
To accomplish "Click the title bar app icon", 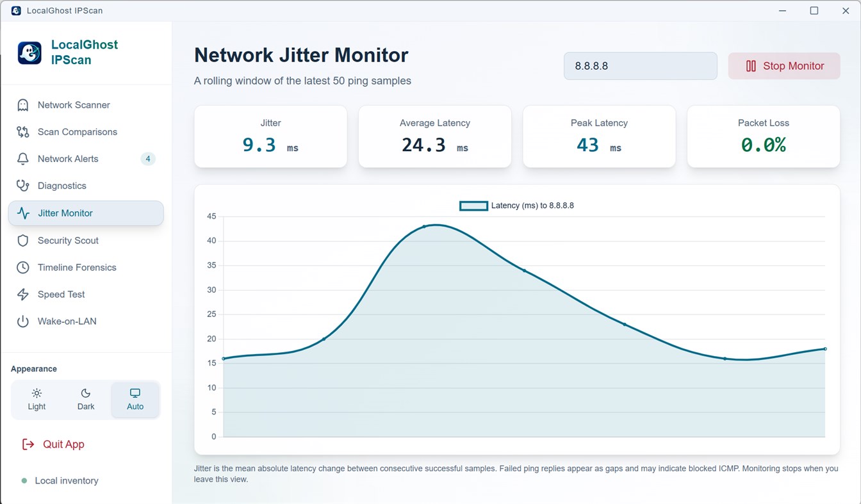I will click(x=16, y=11).
